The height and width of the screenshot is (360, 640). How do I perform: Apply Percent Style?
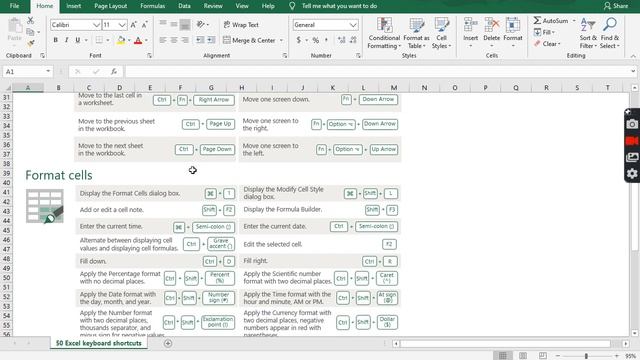click(x=316, y=40)
